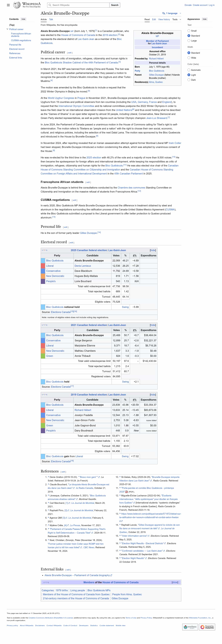Click the Search button
Viewport: 222px width, 644px height.
115,5
